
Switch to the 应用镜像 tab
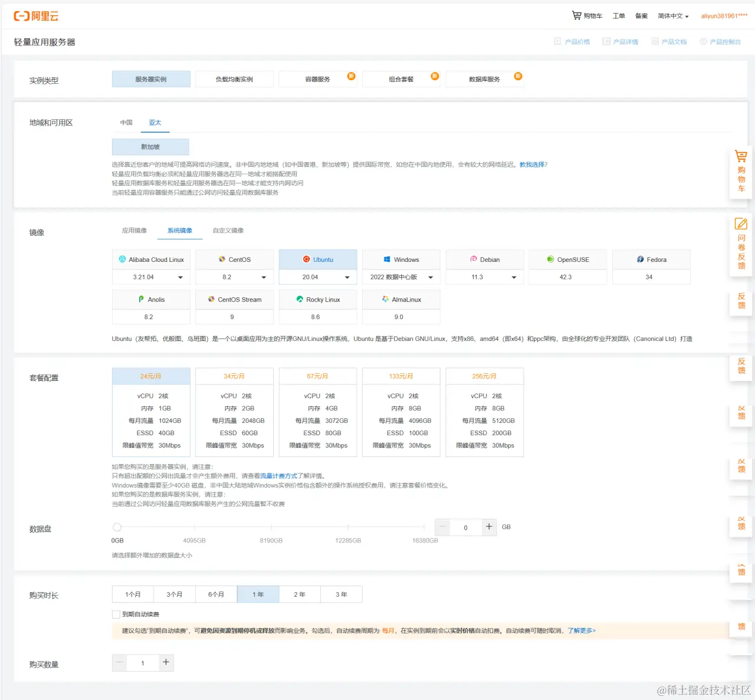134,231
